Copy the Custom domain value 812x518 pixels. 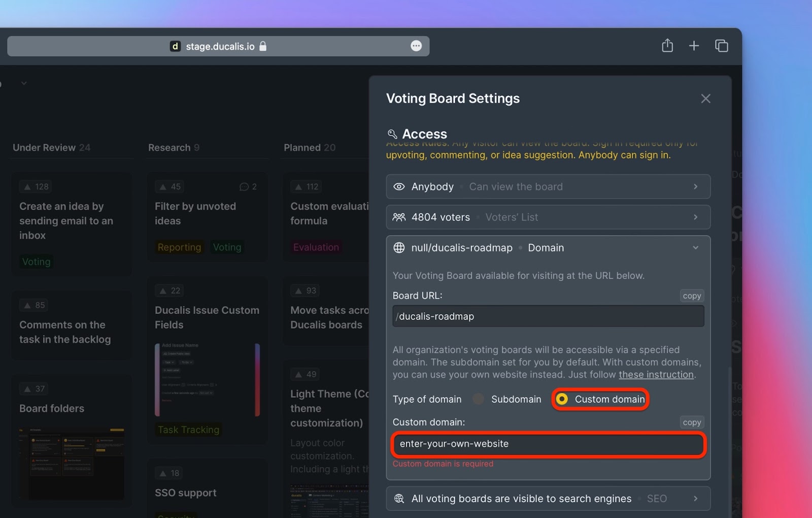[x=692, y=422]
